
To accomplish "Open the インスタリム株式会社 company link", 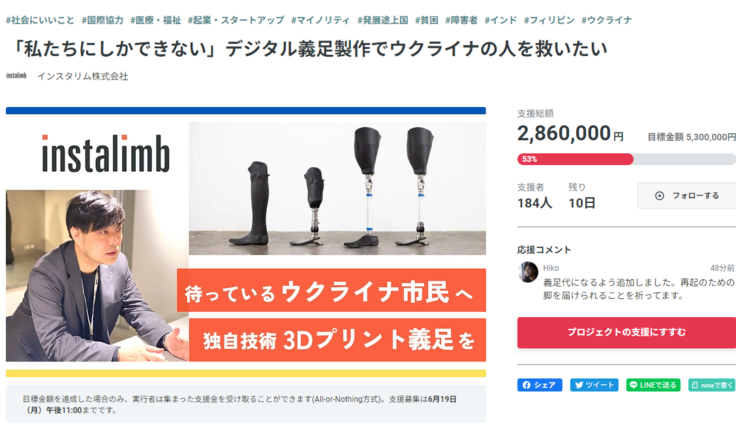I will point(83,76).
